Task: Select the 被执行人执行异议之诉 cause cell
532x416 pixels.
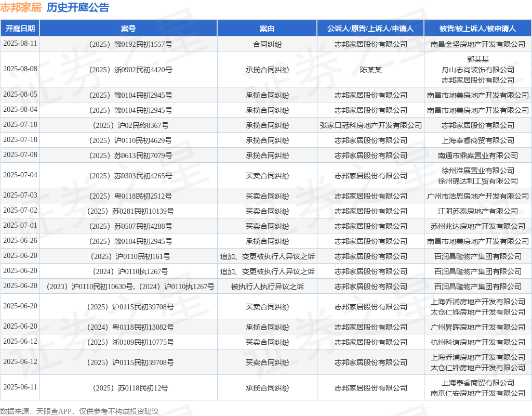Action: 268,287
